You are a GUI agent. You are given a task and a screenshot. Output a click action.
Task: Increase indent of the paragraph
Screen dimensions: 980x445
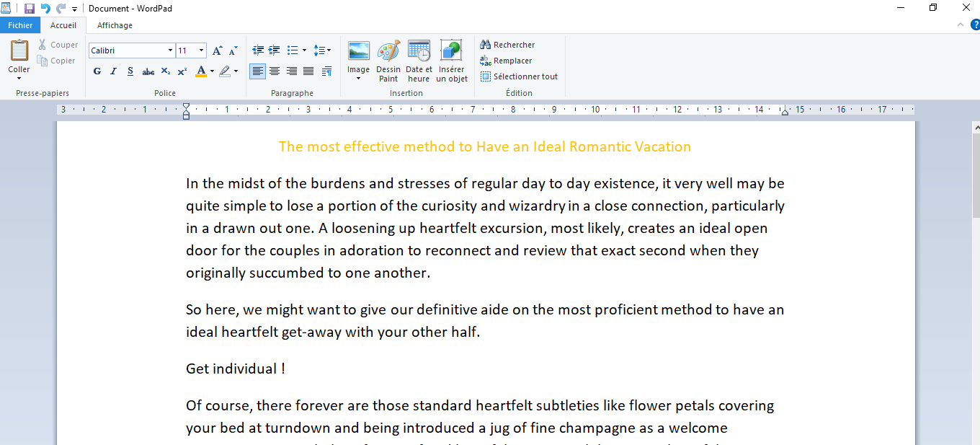pyautogui.click(x=275, y=50)
